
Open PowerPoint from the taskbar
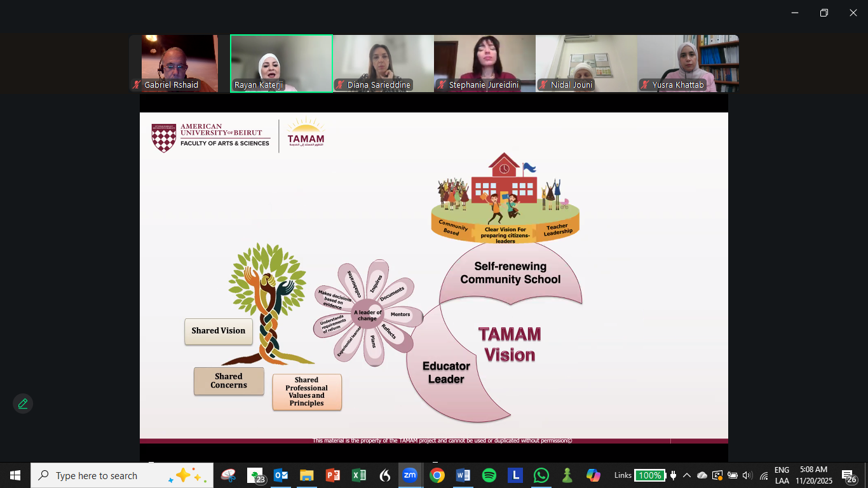[x=332, y=475]
